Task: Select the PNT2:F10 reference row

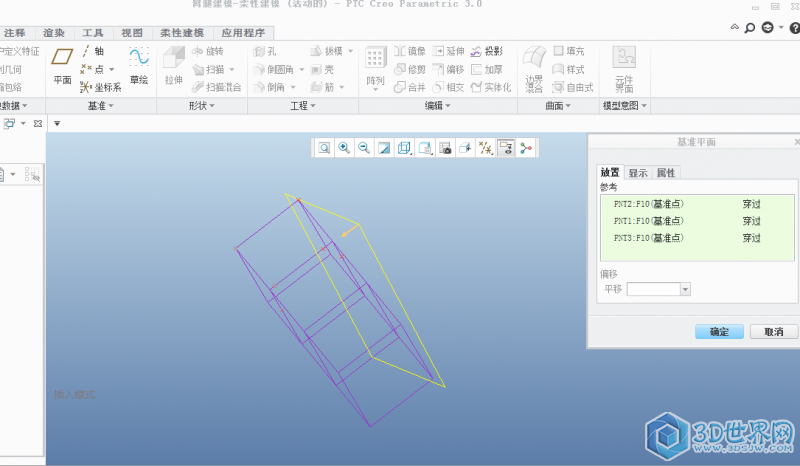Action: (x=697, y=204)
